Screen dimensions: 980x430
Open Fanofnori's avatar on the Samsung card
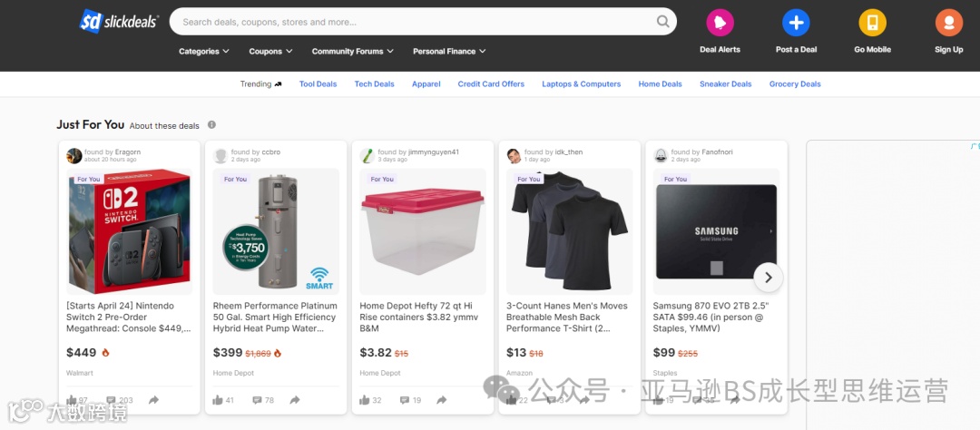click(x=661, y=156)
